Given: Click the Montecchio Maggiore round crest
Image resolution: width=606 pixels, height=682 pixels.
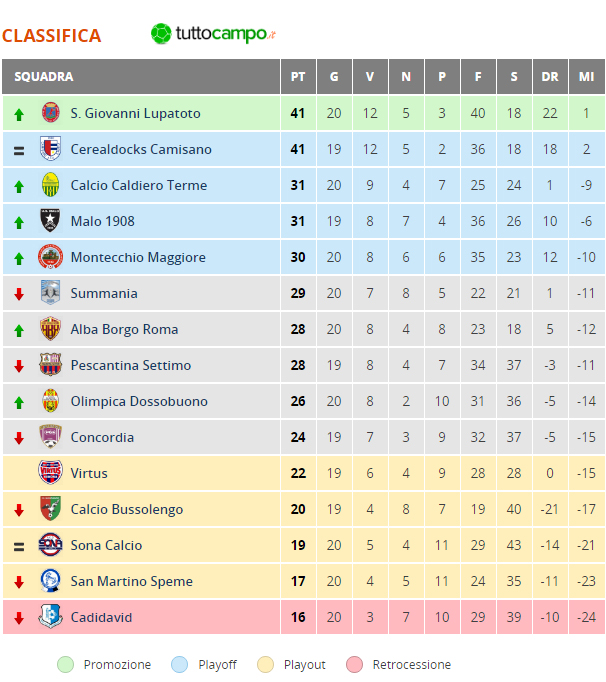Looking at the screenshot, I should (x=50, y=257).
